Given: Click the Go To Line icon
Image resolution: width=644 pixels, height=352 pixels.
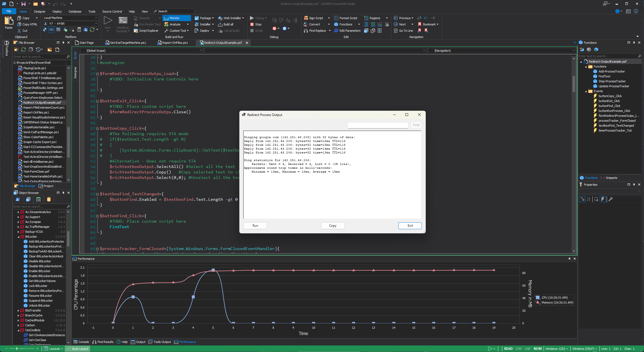Looking at the screenshot, I should click(396, 31).
